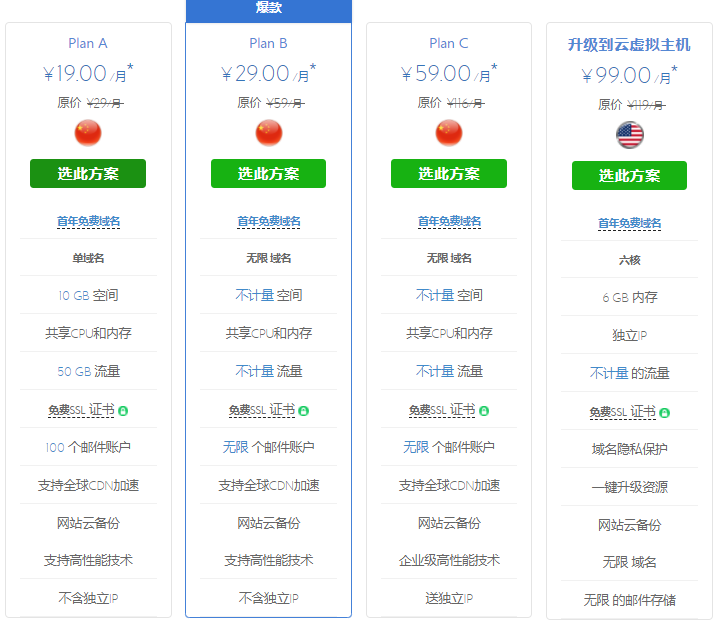Image resolution: width=718 pixels, height=623 pixels.
Task: Click 一键升级资源 feature
Action: coord(630,487)
